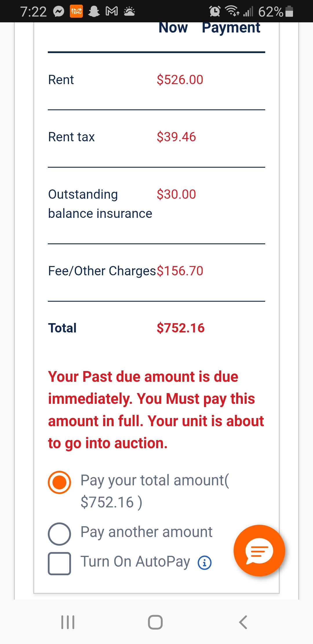The image size is (313, 644).
Task: Tap the Messenger notification icon
Action: [59, 12]
